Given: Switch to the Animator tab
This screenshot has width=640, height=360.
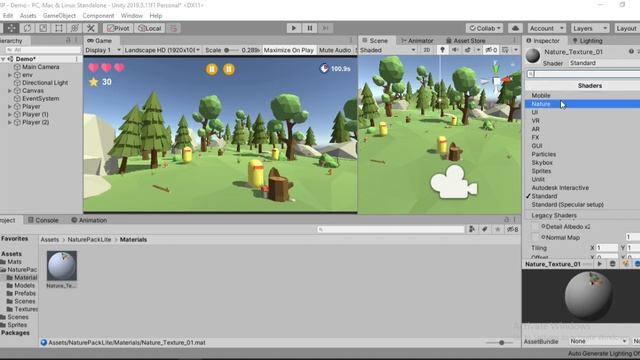Looking at the screenshot, I should pyautogui.click(x=417, y=40).
